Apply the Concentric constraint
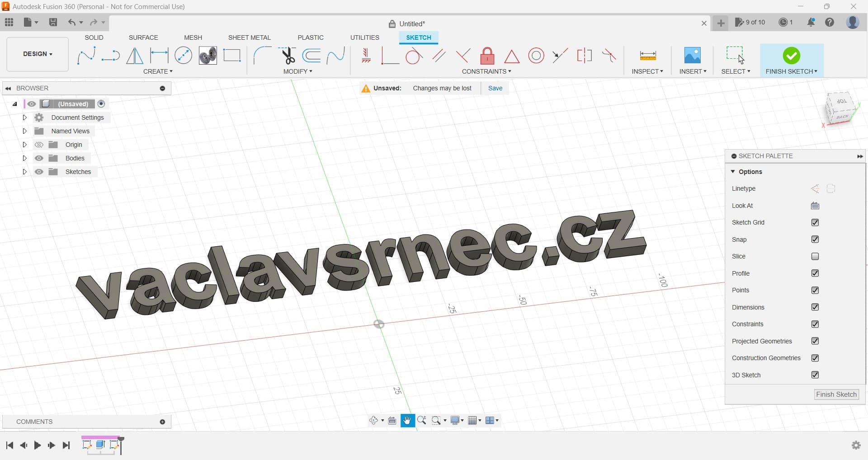Image resolution: width=868 pixels, height=460 pixels. click(x=536, y=56)
